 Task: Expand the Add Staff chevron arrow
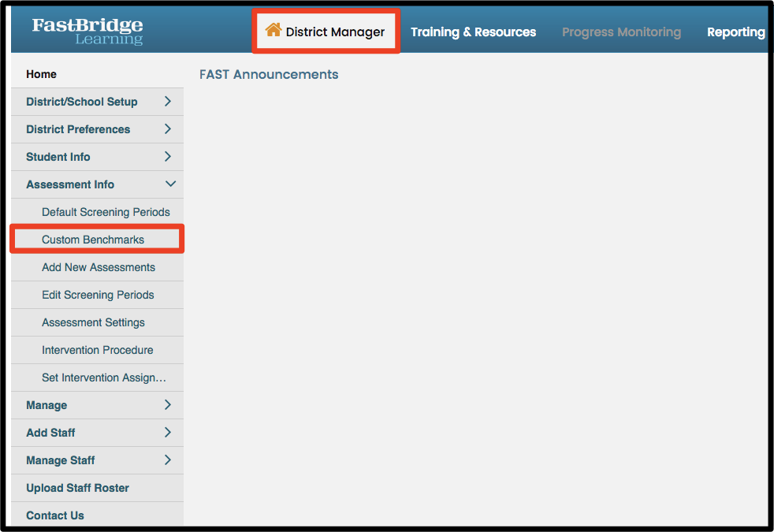click(x=168, y=433)
